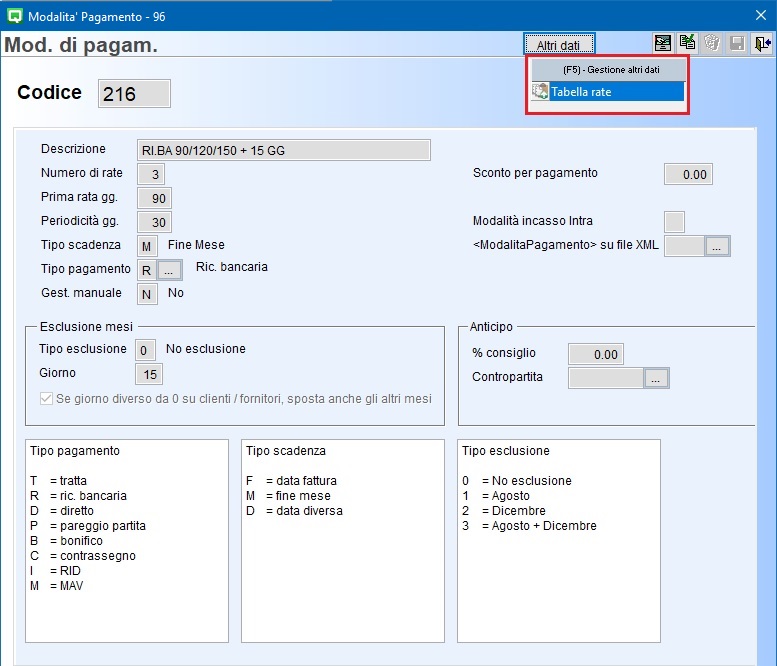
Task: Click the document with green checkmark icon
Action: pos(688,43)
